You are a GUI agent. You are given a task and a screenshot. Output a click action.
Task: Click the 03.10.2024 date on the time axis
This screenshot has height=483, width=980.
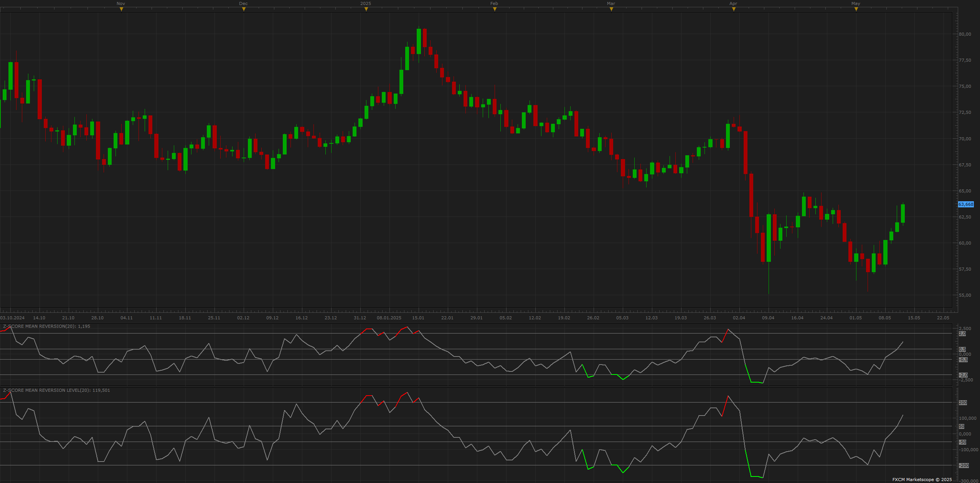pos(12,318)
